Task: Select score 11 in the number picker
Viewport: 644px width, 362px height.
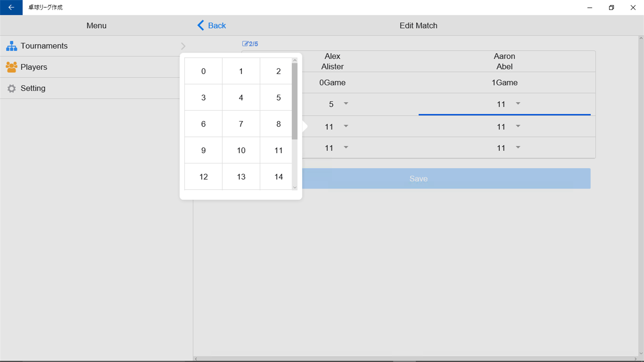Action: tap(278, 150)
